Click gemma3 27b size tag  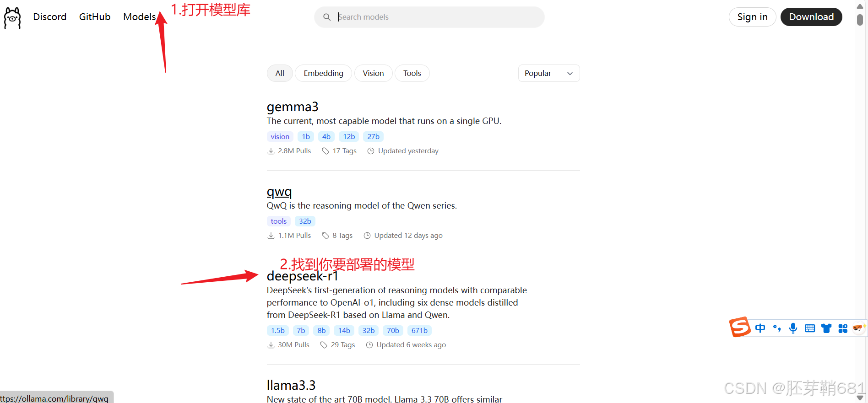373,136
